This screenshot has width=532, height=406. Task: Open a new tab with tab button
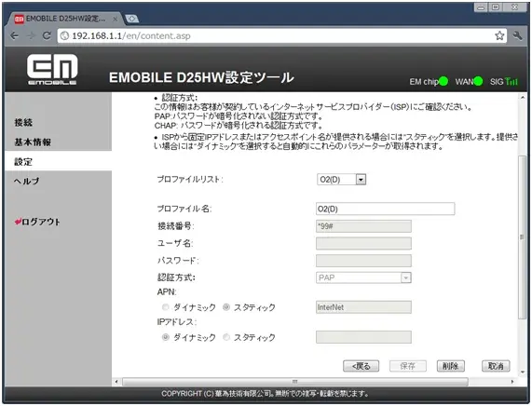coord(132,19)
